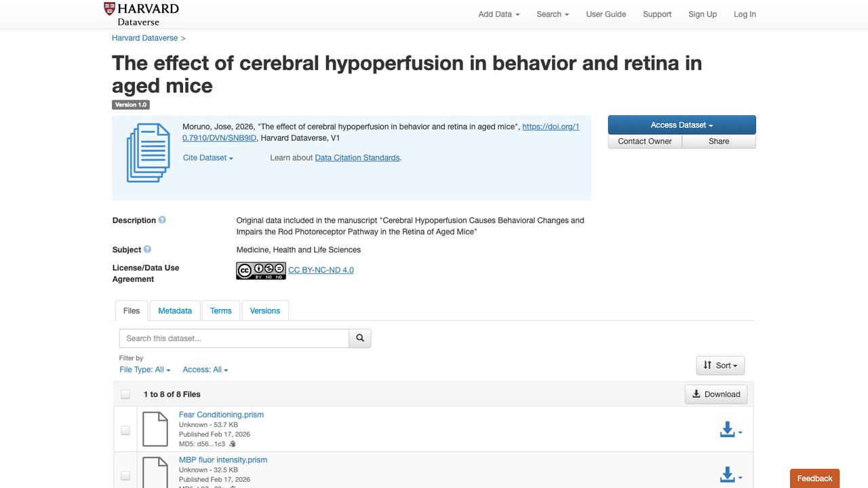This screenshot has height=488, width=868.
Task: Open the Search menu in navbar
Action: pos(553,14)
